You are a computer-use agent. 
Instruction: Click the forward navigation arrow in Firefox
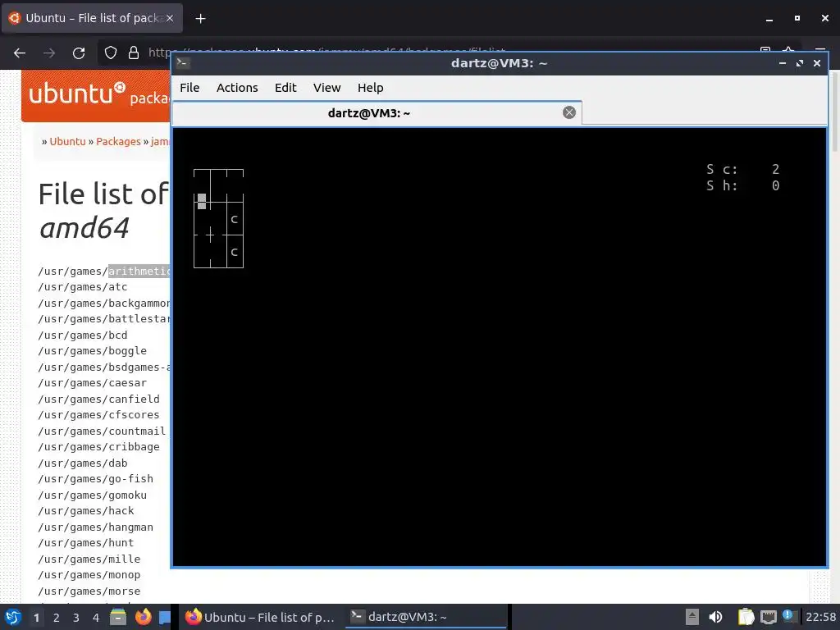click(x=49, y=53)
